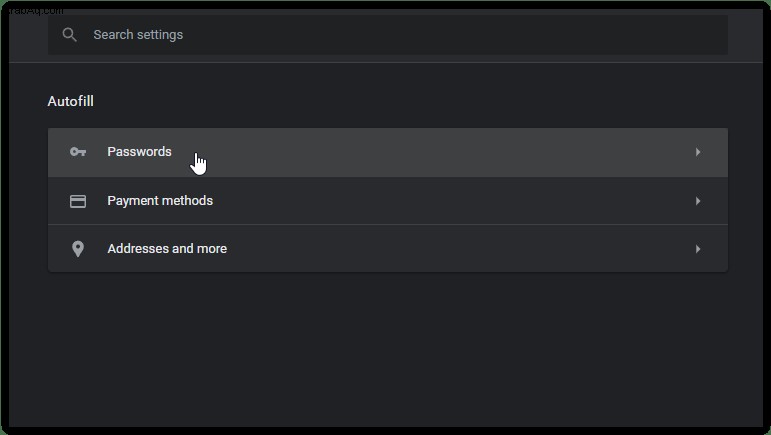Click the empty area of the Passwords row

point(433,152)
